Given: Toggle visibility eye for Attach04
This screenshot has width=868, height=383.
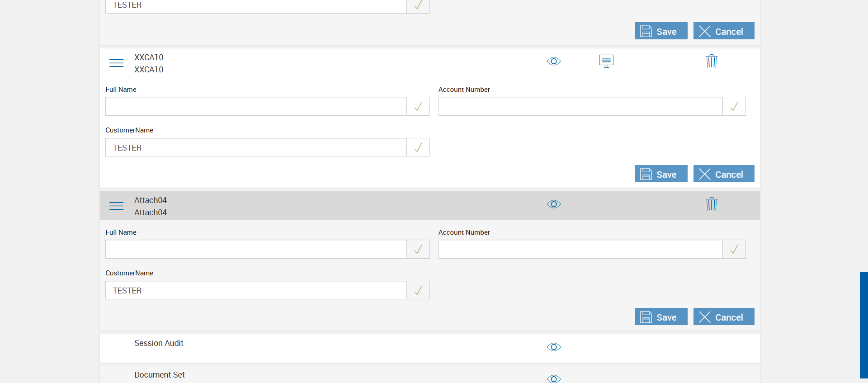Looking at the screenshot, I should click(554, 204).
